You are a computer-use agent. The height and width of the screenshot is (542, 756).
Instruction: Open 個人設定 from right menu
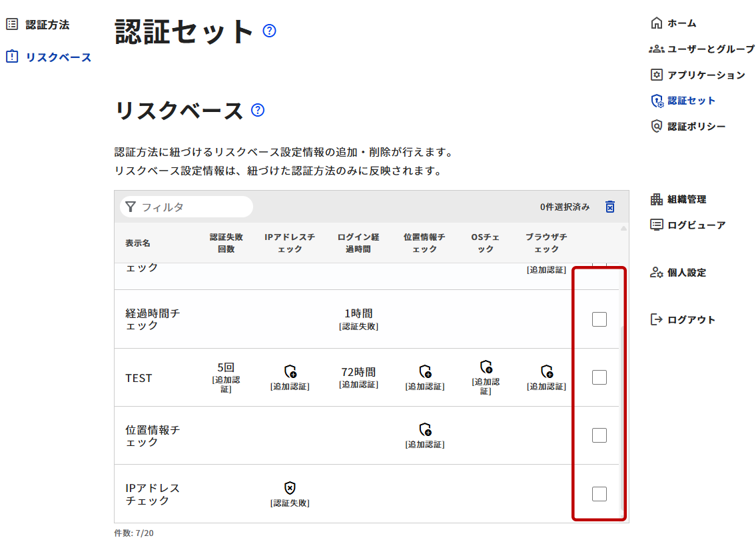(x=686, y=273)
